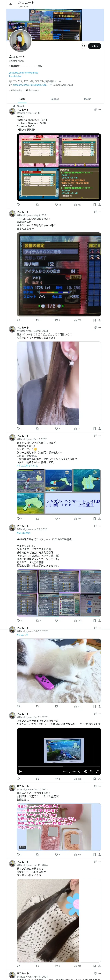The image size is (110, 980).
Task: Click the Grok icon on the Oct 25, 2023 post
Action: point(95,714)
